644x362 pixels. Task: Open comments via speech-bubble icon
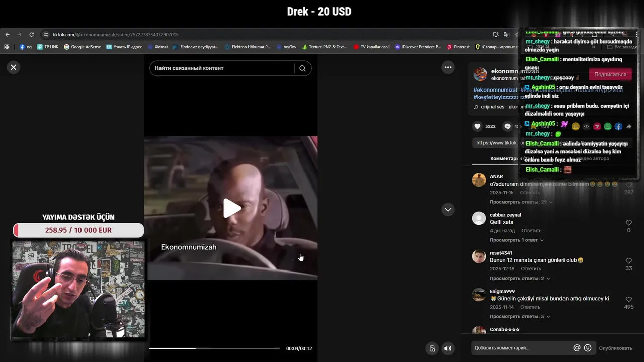pyautogui.click(x=507, y=126)
